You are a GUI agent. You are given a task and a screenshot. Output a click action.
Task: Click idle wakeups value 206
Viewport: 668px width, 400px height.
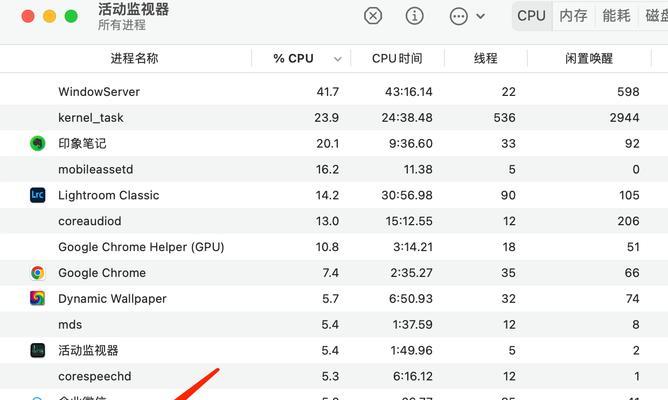click(x=628, y=221)
